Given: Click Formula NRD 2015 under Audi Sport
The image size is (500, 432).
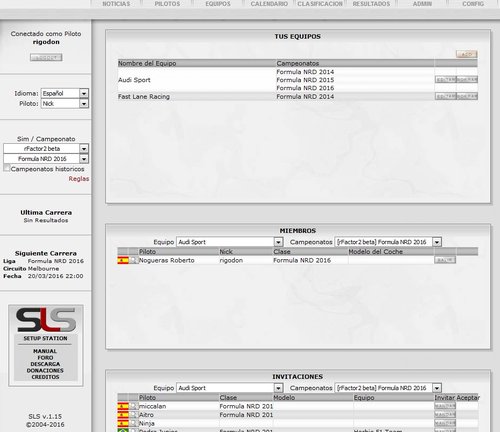Looking at the screenshot, I should pos(305,80).
